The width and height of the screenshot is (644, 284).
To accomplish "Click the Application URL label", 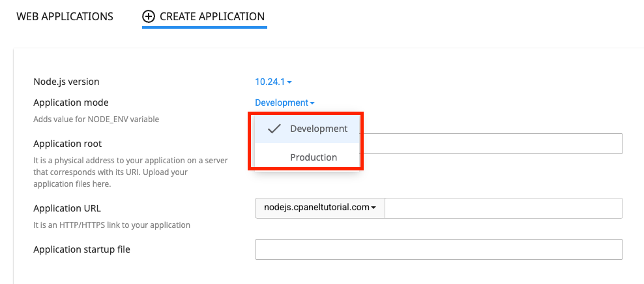I will point(67,208).
